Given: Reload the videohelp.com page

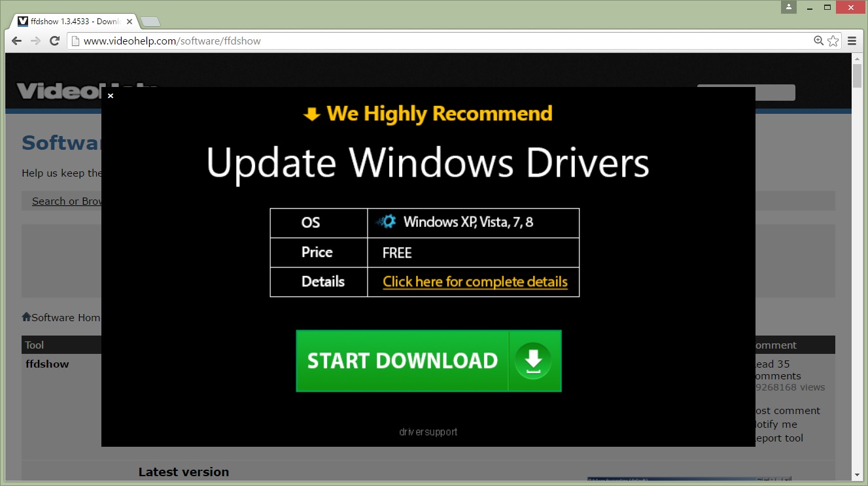Looking at the screenshot, I should [55, 41].
